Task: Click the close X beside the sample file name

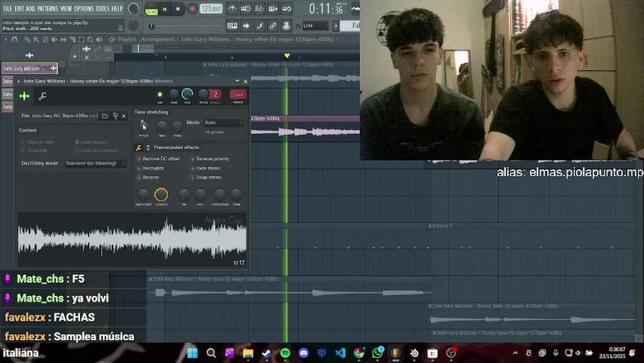Action: 124,116
